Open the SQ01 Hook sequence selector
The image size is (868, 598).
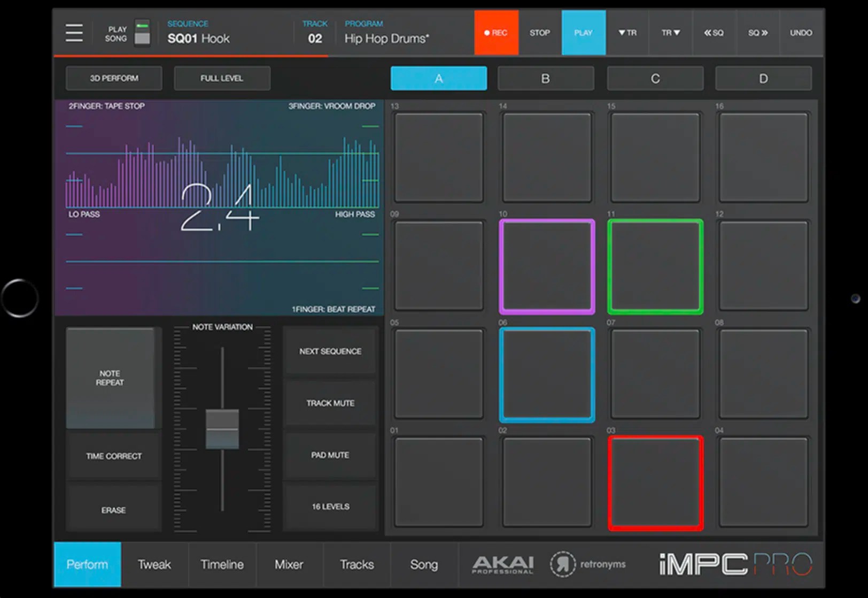(x=198, y=39)
